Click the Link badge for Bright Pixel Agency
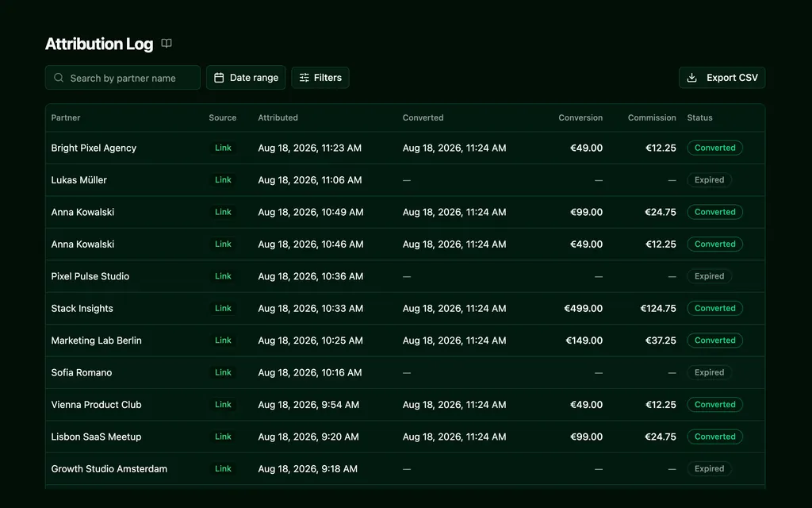Viewport: 812px width, 508px height. pos(223,148)
